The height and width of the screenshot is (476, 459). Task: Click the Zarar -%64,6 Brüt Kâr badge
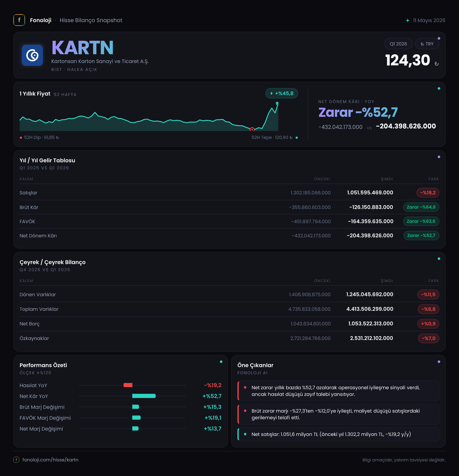coord(421,207)
